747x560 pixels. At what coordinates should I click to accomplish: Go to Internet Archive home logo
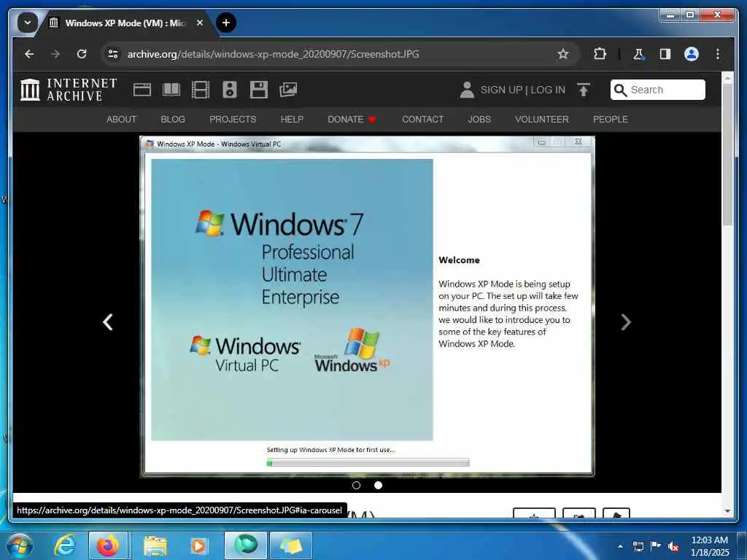69,90
